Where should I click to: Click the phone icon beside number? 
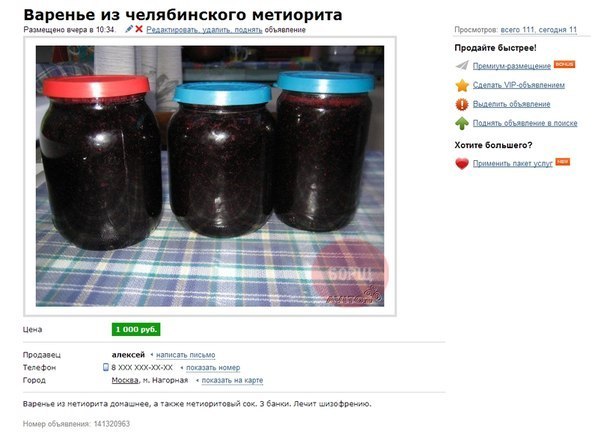106,367
